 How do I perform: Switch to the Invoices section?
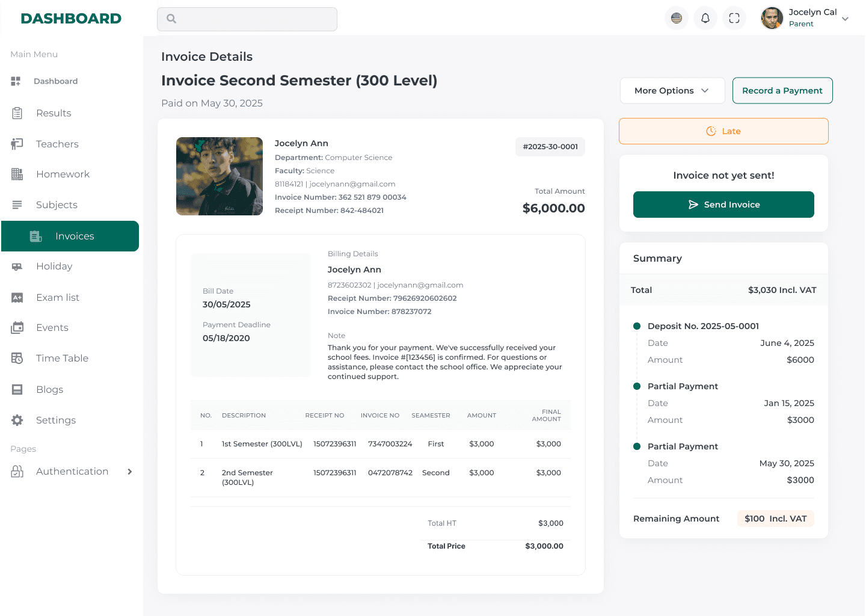pos(70,236)
